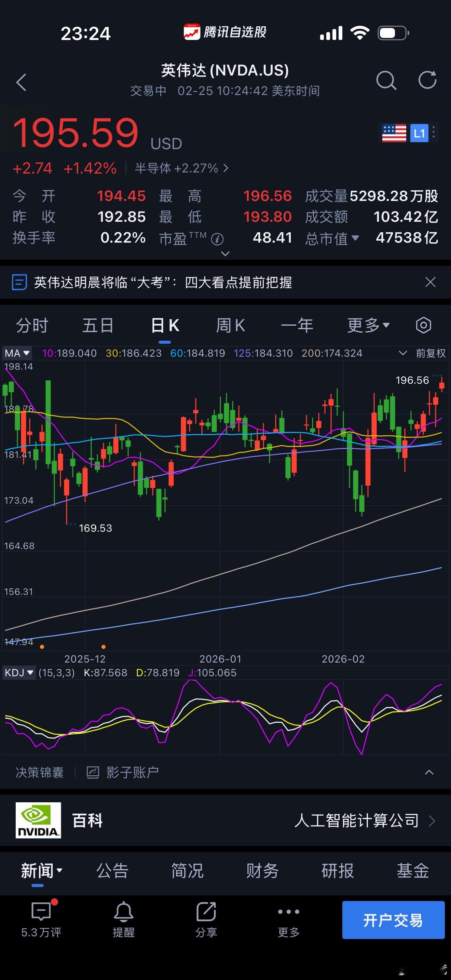
Task: Open chart settings hexagon icon
Action: 423,325
